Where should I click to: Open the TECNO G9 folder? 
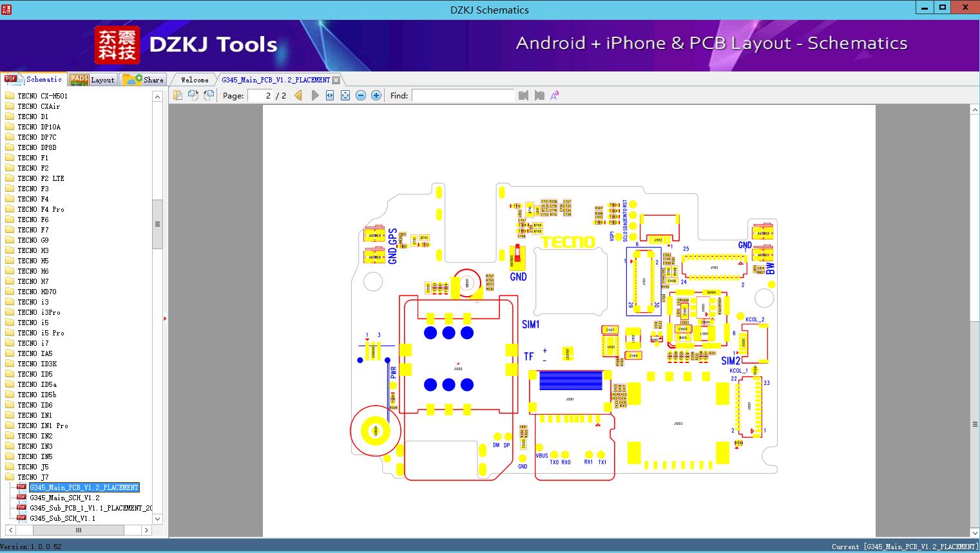pyautogui.click(x=33, y=240)
